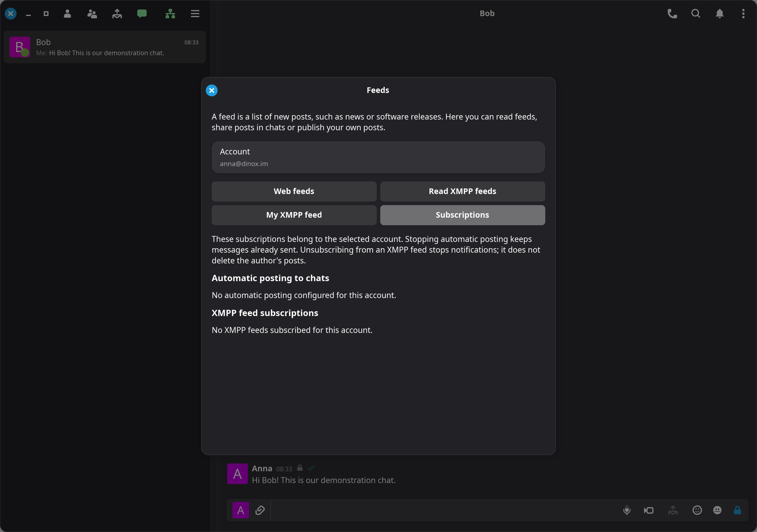Click the video message icon in input bar

point(648,510)
